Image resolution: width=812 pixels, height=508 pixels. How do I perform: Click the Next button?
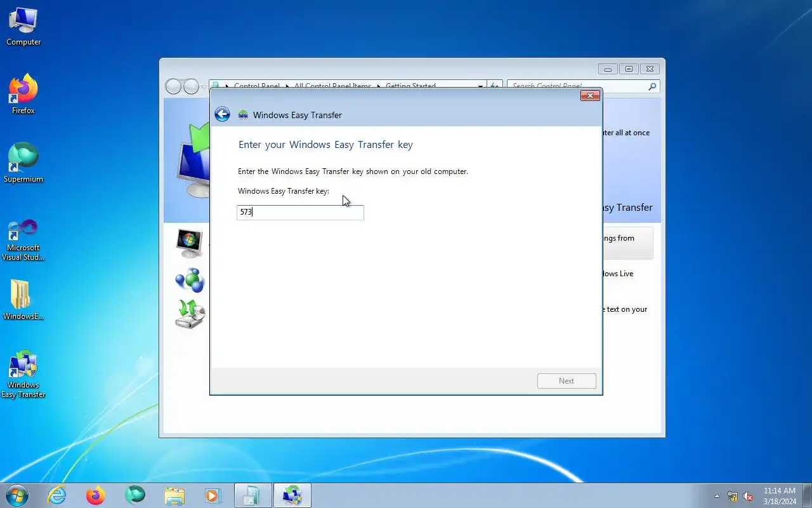click(566, 381)
